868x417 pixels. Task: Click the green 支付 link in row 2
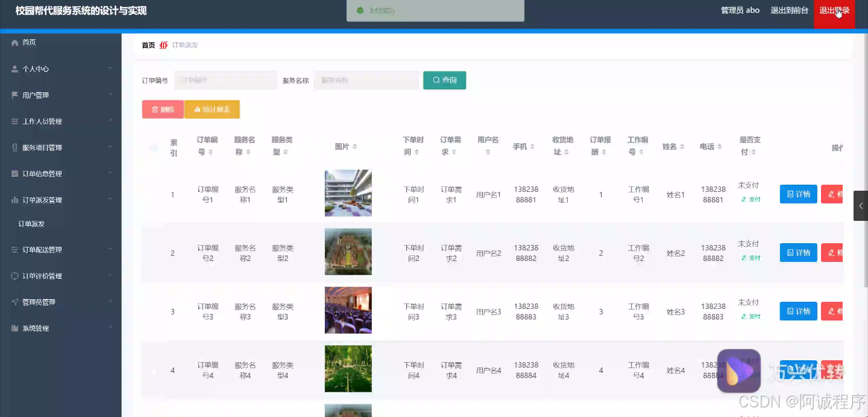click(750, 258)
